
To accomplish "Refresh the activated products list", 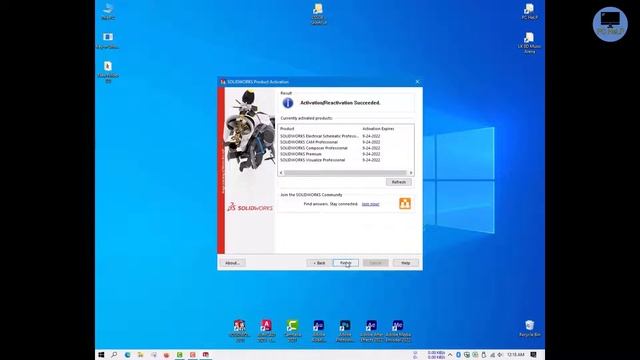I will [399, 182].
